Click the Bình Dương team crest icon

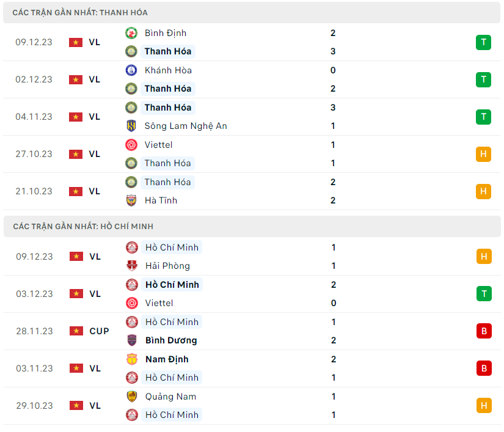(131, 340)
